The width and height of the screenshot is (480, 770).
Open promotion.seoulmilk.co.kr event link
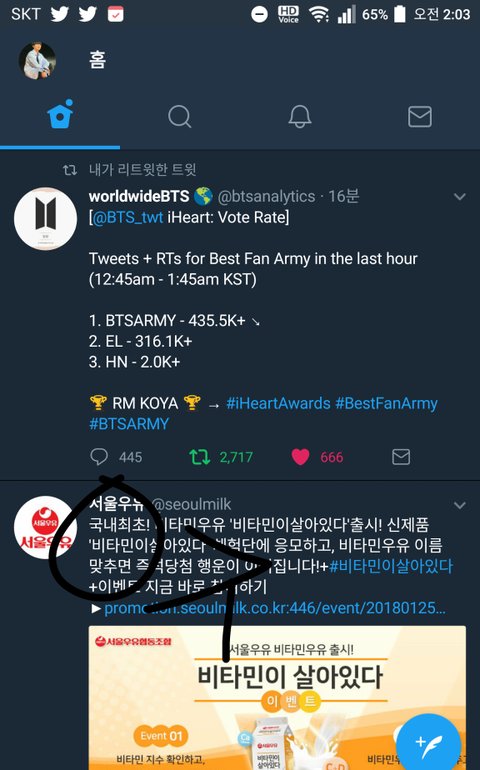[x=275, y=608]
